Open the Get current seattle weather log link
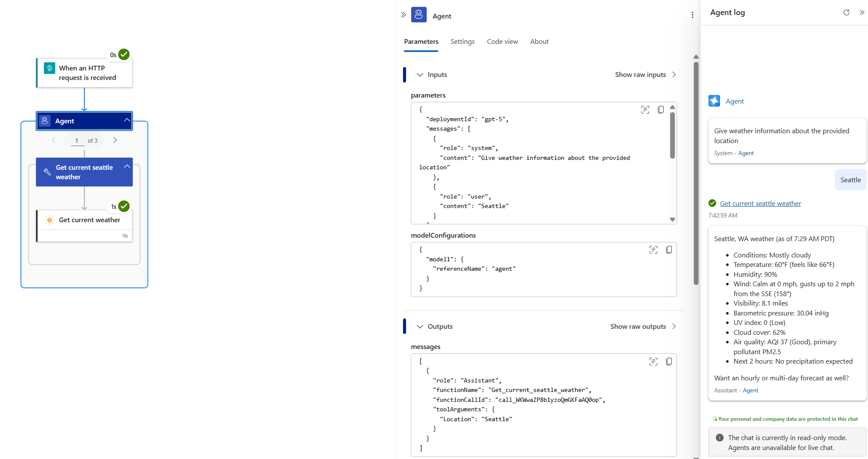 coord(760,203)
